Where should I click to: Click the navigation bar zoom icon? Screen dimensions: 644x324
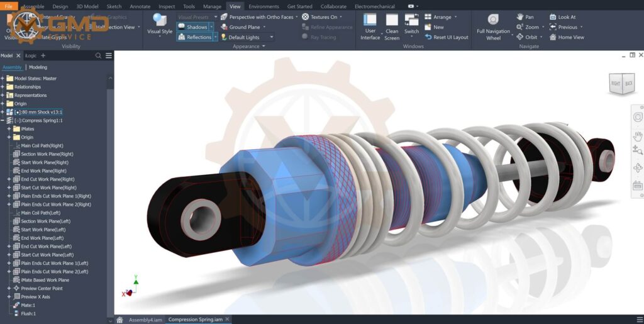coord(638,151)
